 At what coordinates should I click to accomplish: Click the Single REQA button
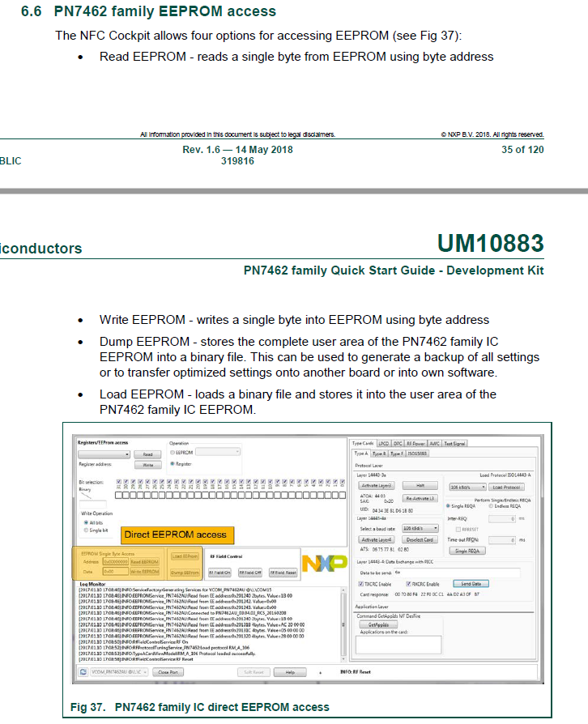[467, 551]
